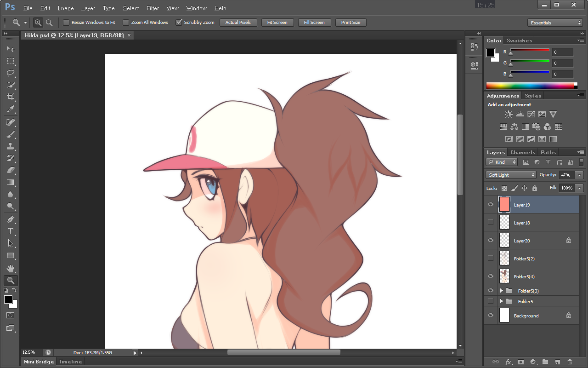The width and height of the screenshot is (588, 368).
Task: Switch to the Swatches tab
Action: pos(519,40)
